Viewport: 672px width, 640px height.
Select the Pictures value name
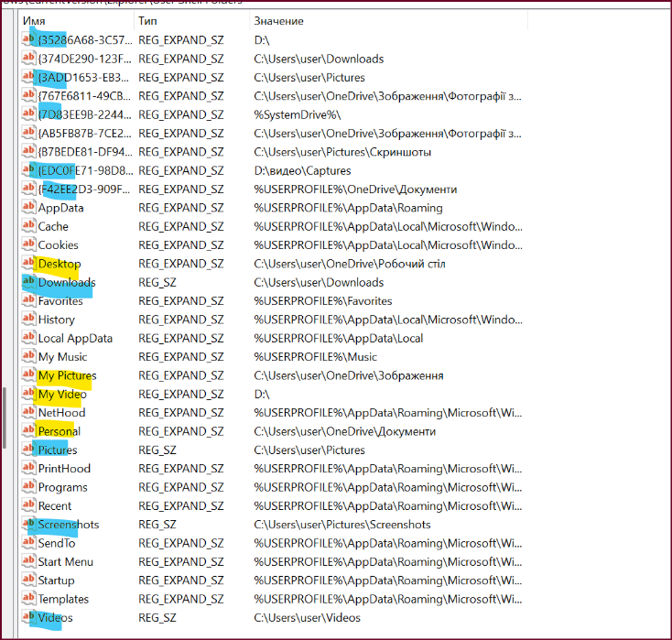pos(58,450)
